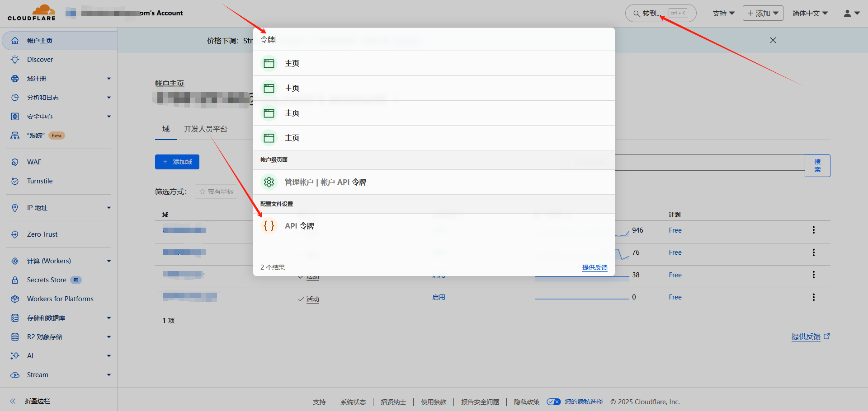868x411 pixels.
Task: Click 提供反馈 link in search popup
Action: pos(594,267)
